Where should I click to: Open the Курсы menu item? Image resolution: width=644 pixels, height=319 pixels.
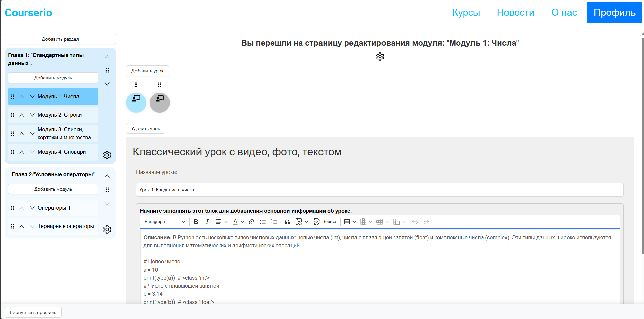pos(466,12)
